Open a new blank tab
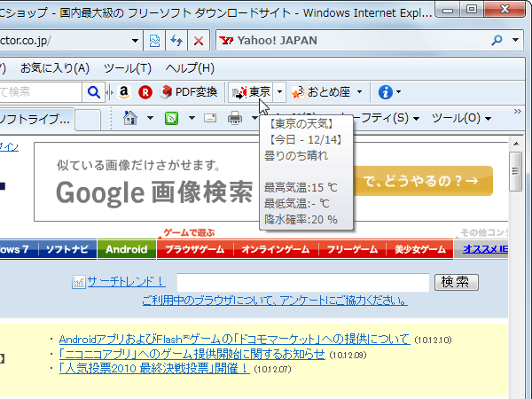The image size is (532, 399). [88, 120]
